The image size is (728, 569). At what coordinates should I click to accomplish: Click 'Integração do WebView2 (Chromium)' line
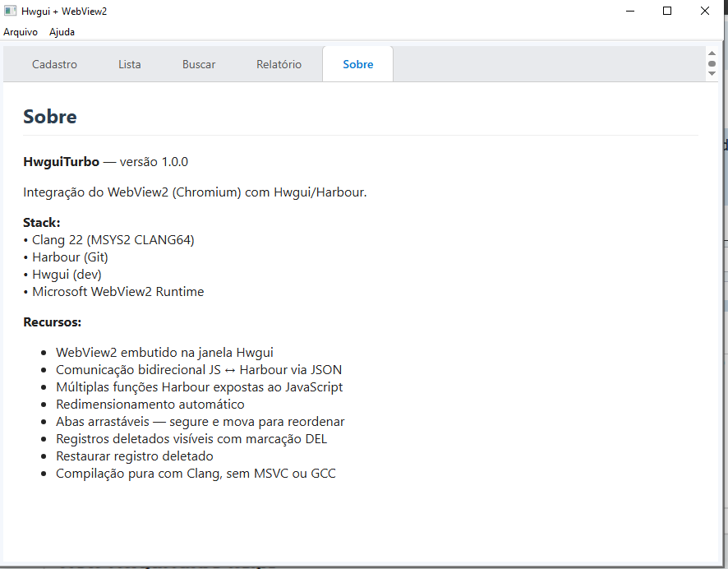[x=195, y=192]
